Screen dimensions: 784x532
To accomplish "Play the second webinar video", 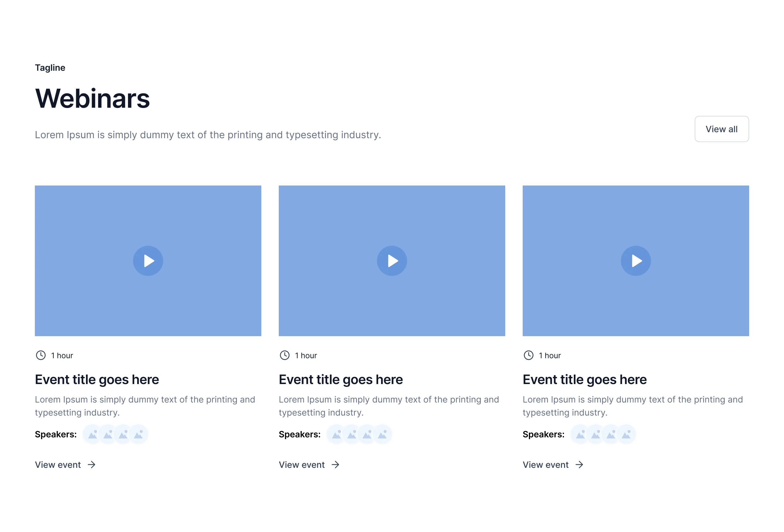I will click(392, 261).
